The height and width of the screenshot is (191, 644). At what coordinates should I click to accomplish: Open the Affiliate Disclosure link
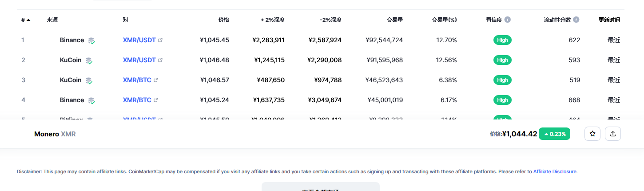[555, 171]
